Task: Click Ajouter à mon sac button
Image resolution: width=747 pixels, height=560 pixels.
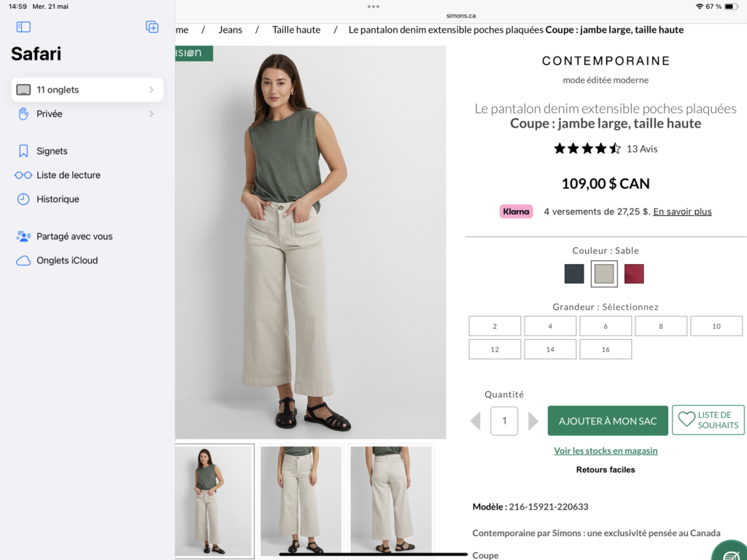Action: coord(608,421)
